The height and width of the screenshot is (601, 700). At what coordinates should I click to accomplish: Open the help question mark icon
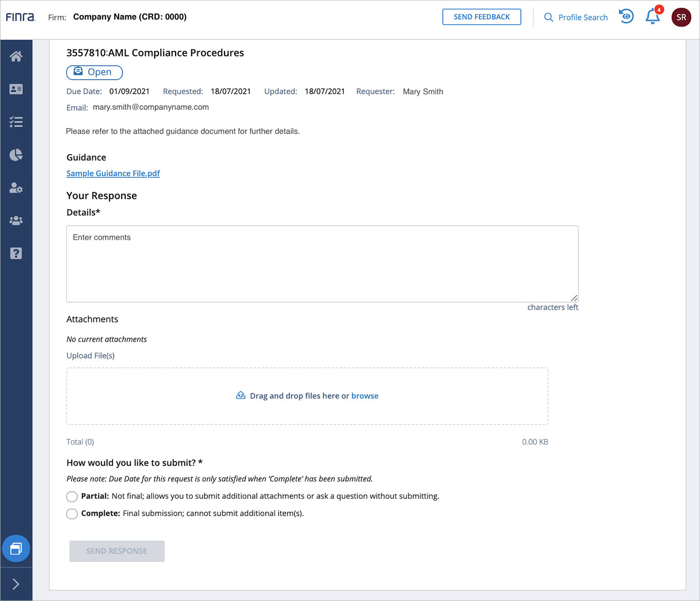pos(16,254)
